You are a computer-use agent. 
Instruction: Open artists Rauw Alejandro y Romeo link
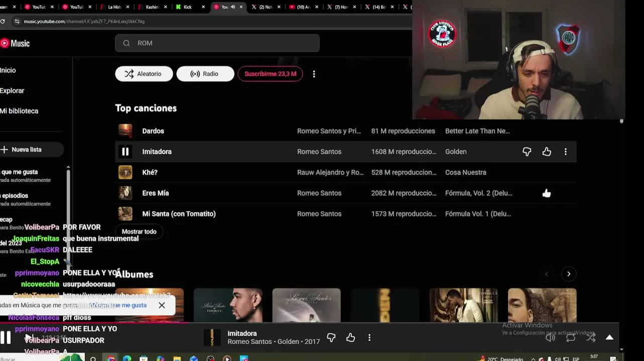click(x=330, y=172)
